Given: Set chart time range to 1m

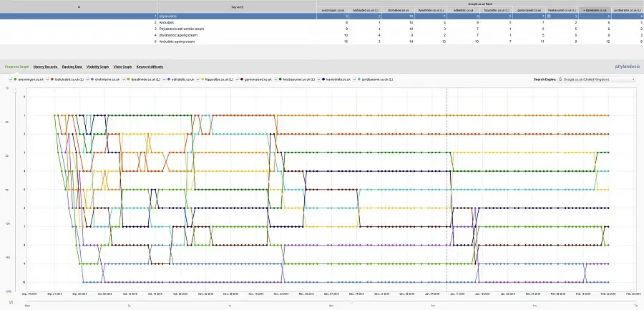Looking at the screenshot, I should coord(535,306).
